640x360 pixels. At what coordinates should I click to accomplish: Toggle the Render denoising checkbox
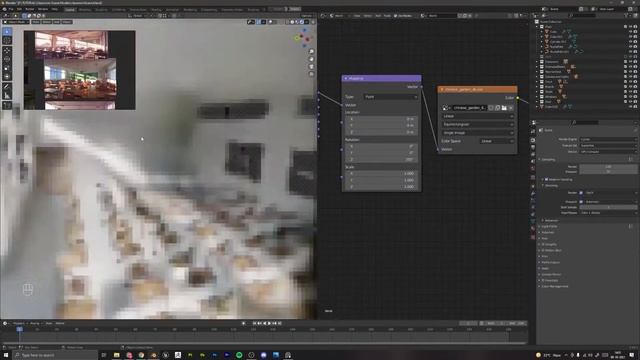pos(581,193)
